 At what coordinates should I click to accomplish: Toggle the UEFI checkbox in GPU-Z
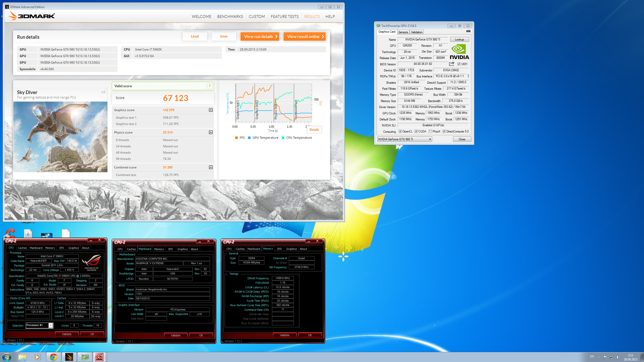pyautogui.click(x=459, y=64)
